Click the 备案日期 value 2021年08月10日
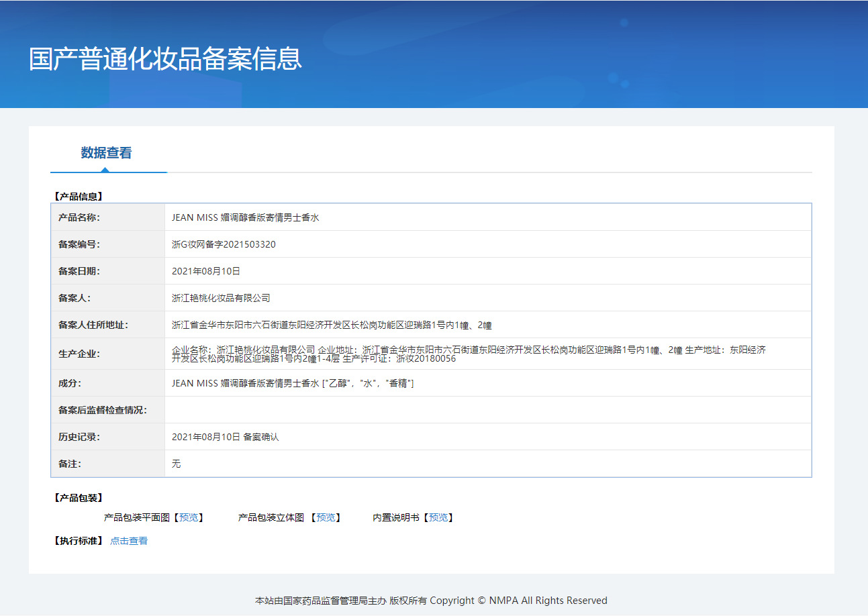 [x=209, y=271]
